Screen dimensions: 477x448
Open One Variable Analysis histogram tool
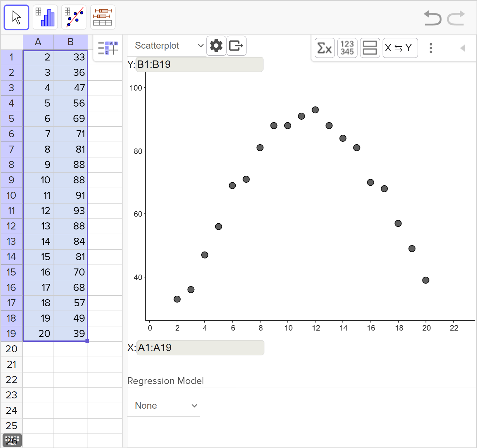point(45,17)
